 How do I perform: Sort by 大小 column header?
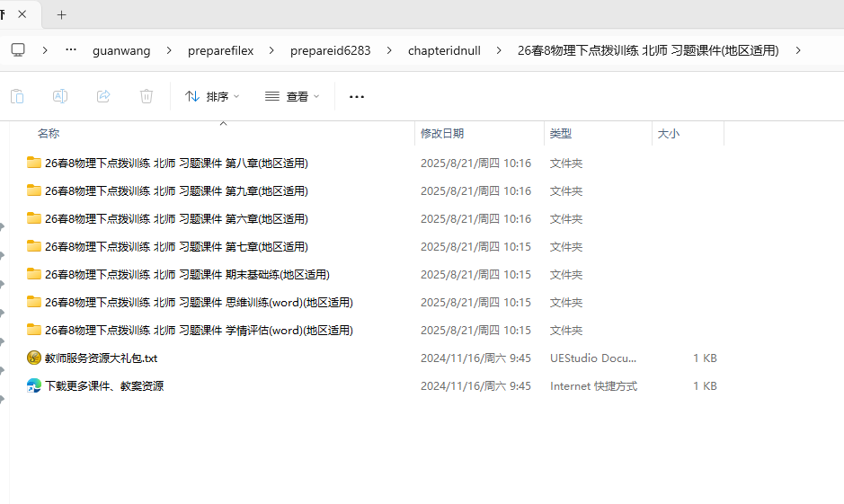pyautogui.click(x=669, y=133)
